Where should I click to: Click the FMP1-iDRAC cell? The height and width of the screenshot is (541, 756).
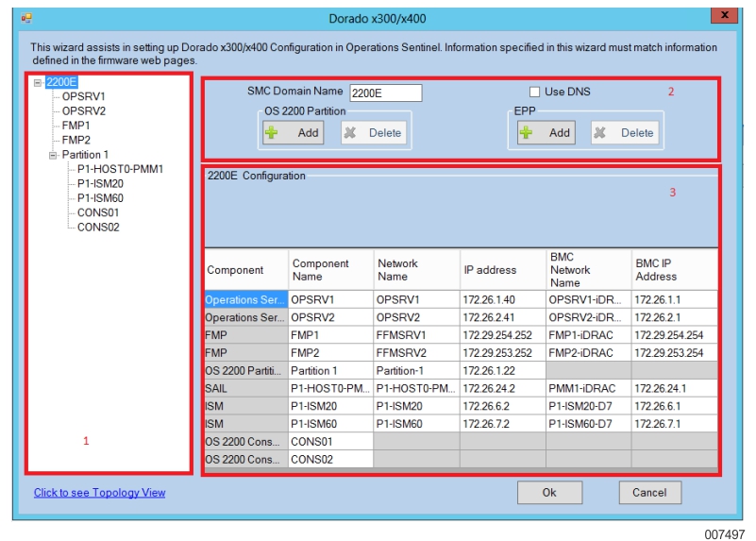point(589,335)
